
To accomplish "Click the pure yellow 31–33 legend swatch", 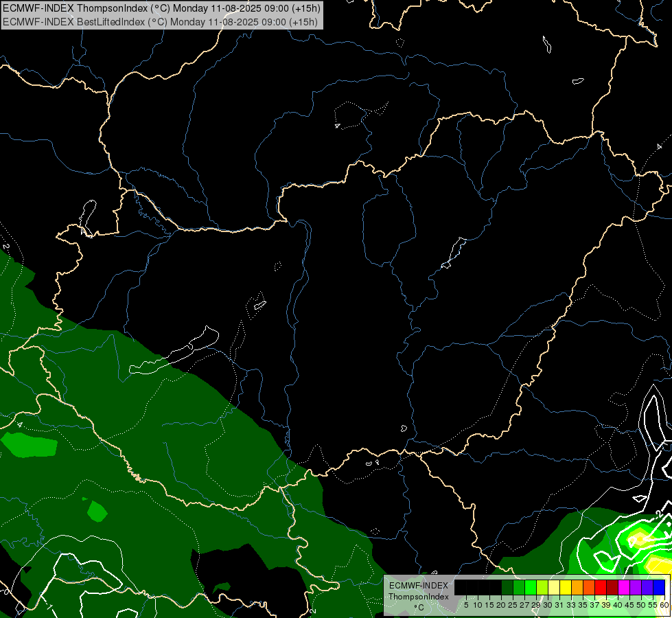I will (566, 587).
